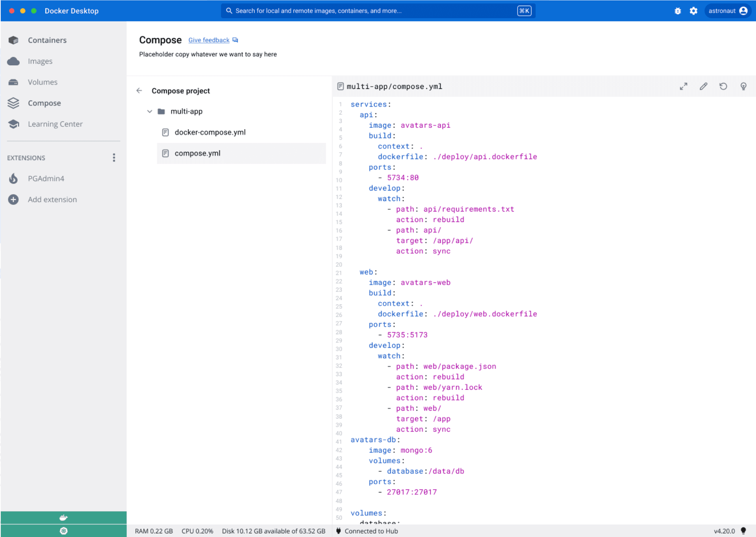Select the docker-compose.yml file
The width and height of the screenshot is (756, 537).
tap(210, 133)
